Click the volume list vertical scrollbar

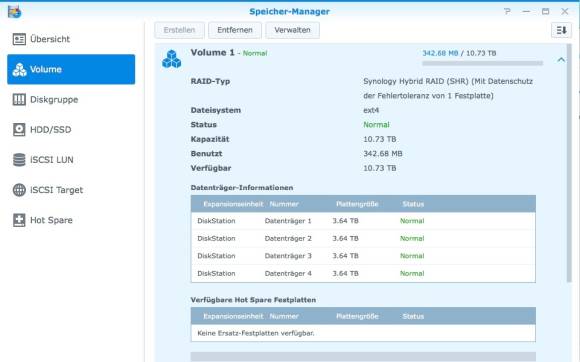point(569,163)
